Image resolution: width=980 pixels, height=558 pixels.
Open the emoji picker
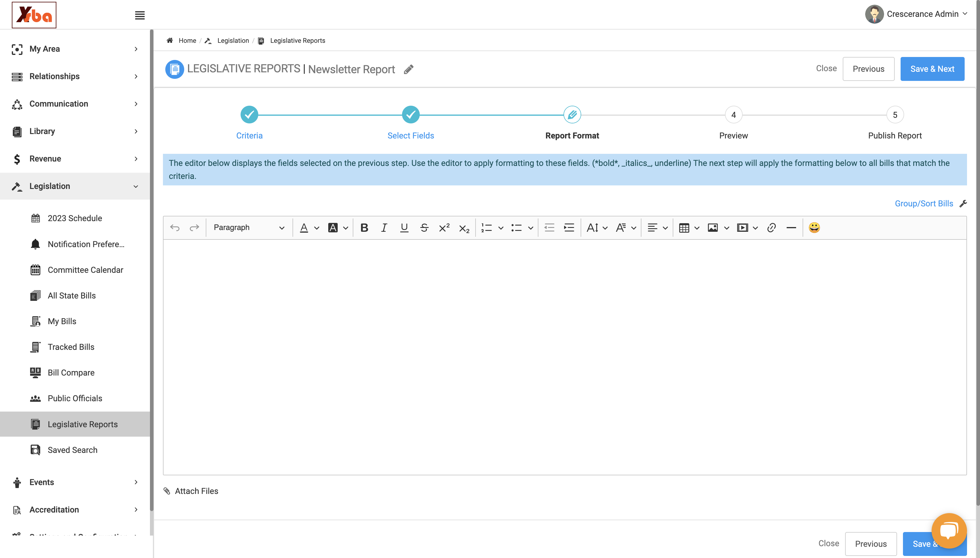click(814, 228)
